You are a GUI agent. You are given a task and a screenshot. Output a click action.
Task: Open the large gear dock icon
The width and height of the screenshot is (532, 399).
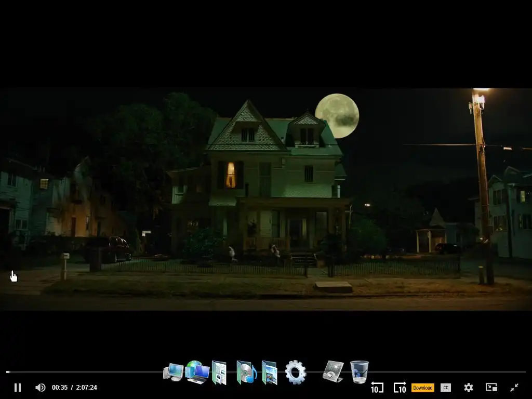tap(296, 372)
